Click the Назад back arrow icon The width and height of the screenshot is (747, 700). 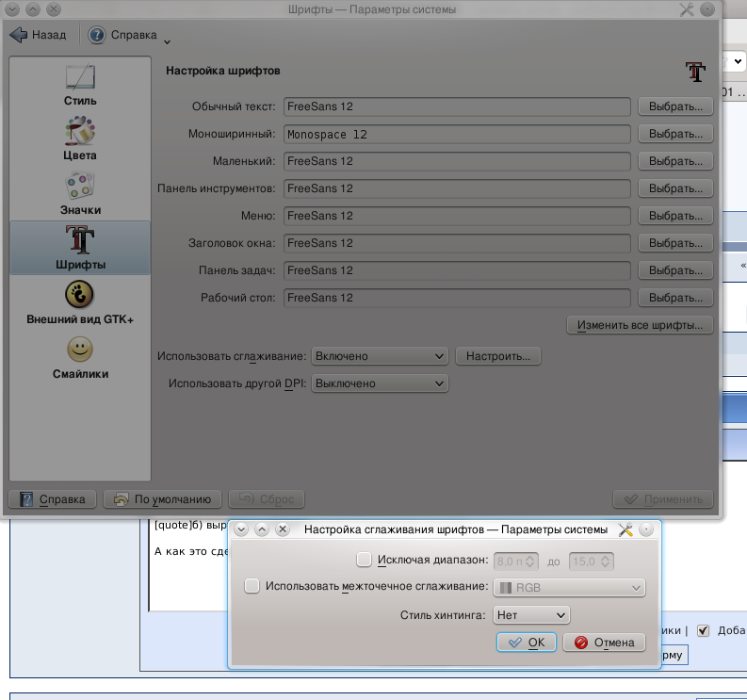[19, 35]
